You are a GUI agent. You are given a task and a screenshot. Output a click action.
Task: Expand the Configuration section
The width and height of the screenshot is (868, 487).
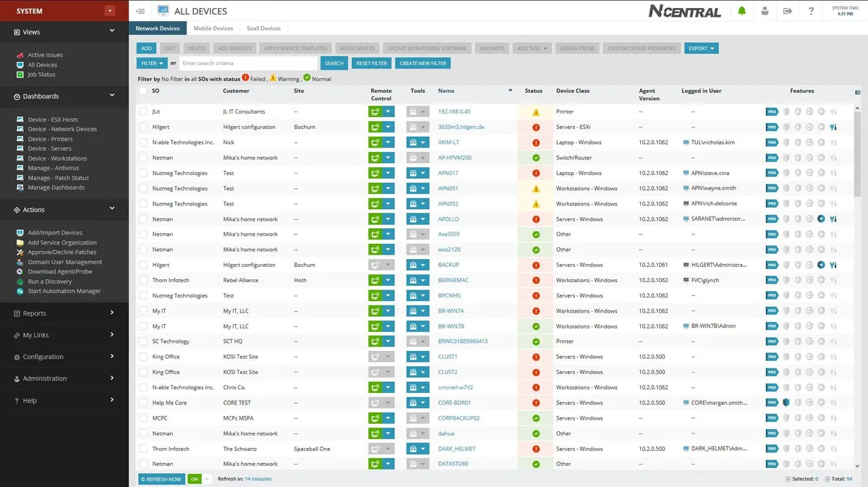[x=112, y=356]
